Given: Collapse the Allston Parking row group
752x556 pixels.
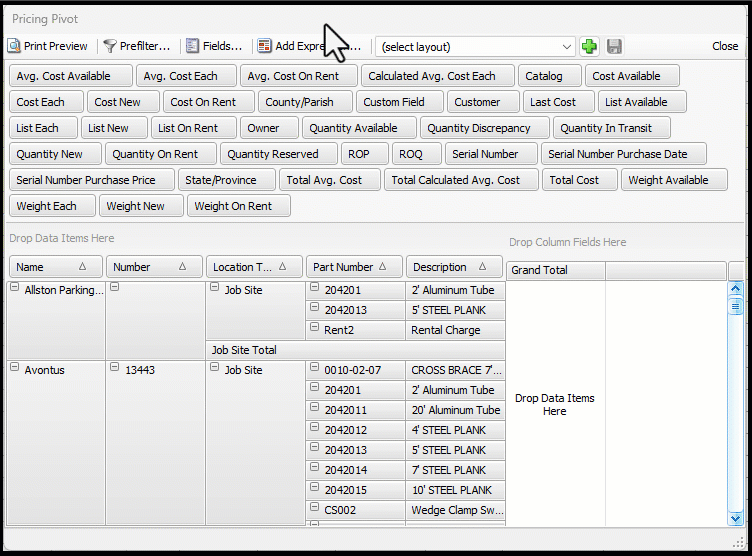Looking at the screenshot, I should 15,289.
